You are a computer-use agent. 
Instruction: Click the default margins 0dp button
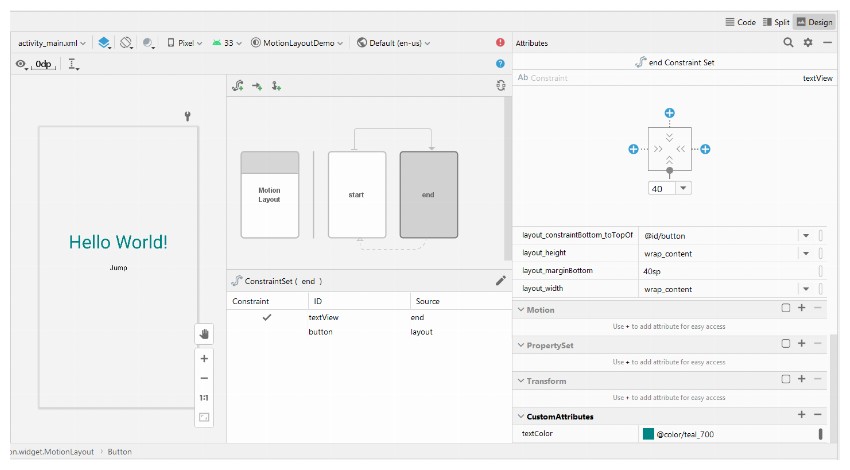coord(43,64)
